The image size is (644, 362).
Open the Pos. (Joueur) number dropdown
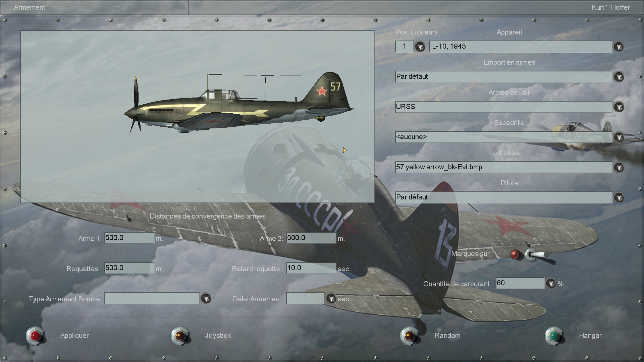point(420,47)
